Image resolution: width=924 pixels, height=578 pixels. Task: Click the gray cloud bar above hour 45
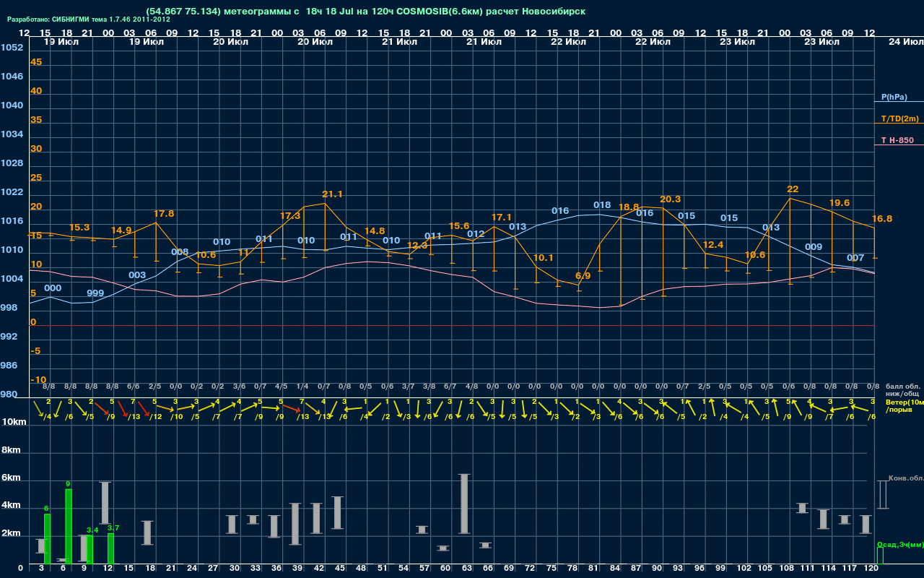point(338,513)
